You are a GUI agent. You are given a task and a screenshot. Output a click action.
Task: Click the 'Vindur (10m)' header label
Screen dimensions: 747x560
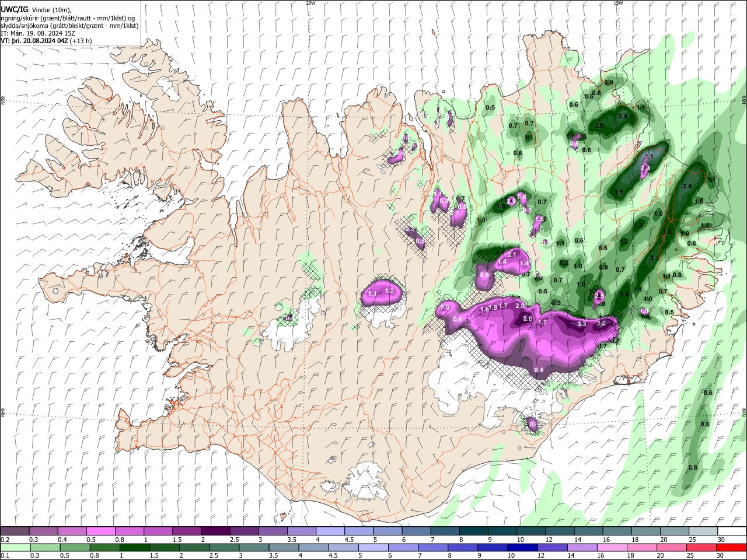click(51, 10)
